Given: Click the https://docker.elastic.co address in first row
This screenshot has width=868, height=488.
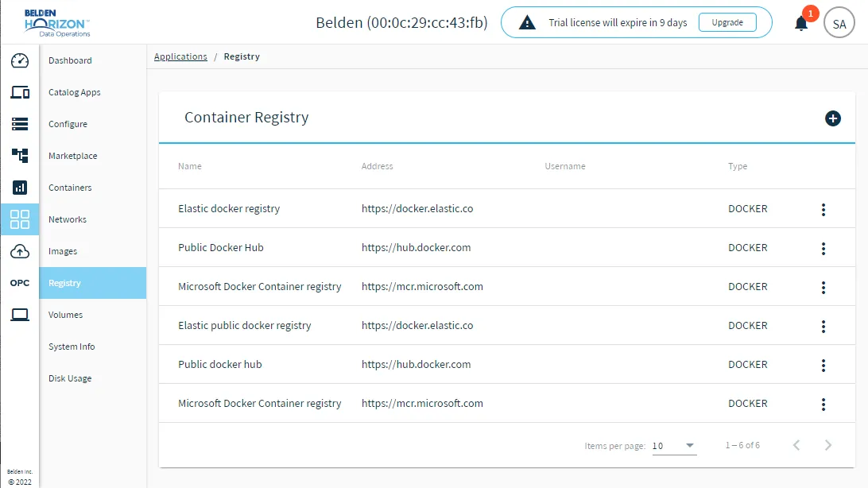Looking at the screenshot, I should point(417,208).
